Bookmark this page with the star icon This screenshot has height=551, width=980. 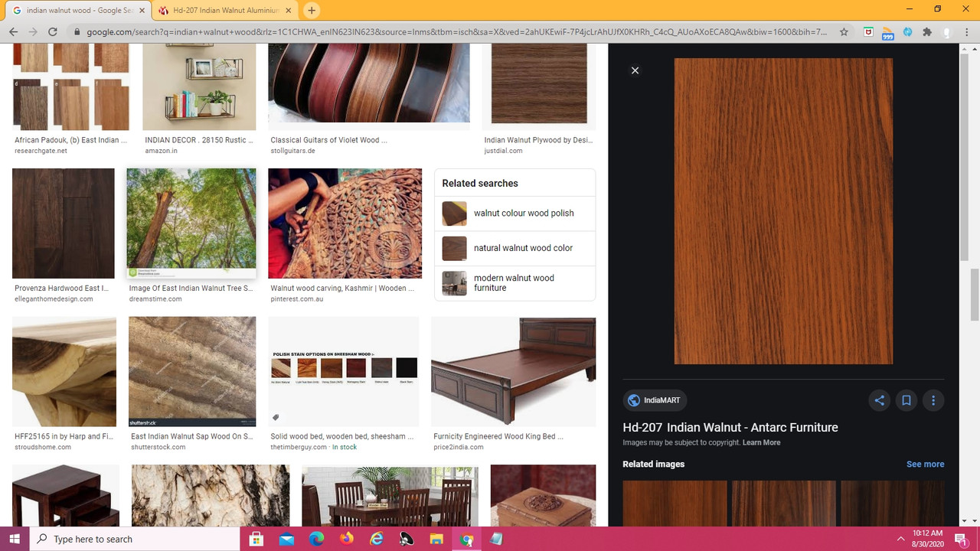click(x=844, y=32)
